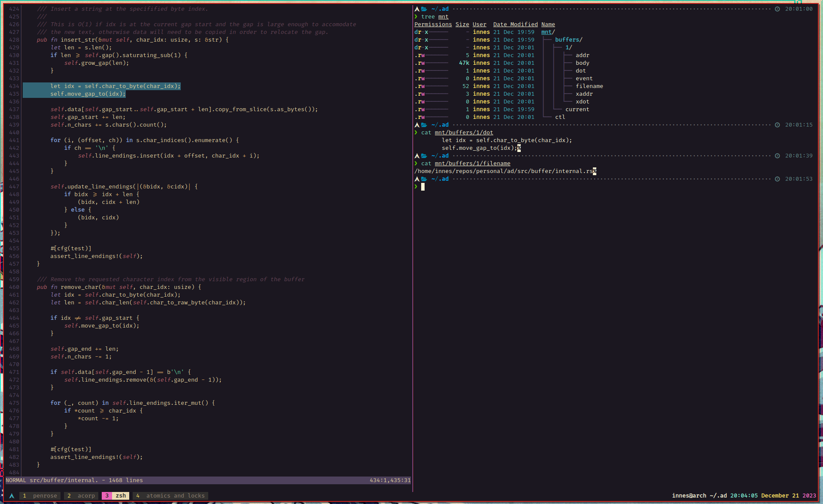
Task: Click the insert_str function name
Action: click(x=77, y=40)
